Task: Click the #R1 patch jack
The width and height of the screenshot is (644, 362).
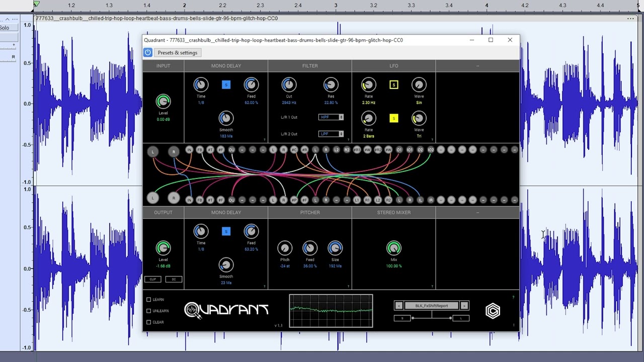Action: point(357,150)
